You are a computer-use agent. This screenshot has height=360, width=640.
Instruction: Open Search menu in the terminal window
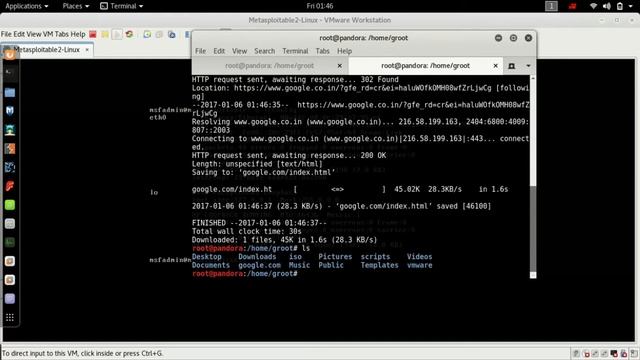pos(264,51)
